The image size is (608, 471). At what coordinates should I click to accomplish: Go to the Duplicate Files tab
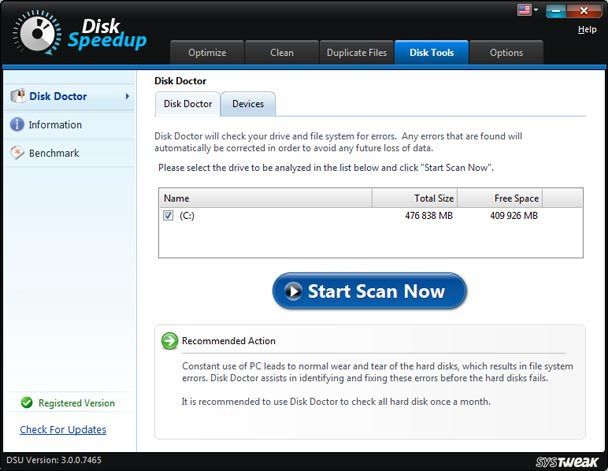(x=357, y=52)
